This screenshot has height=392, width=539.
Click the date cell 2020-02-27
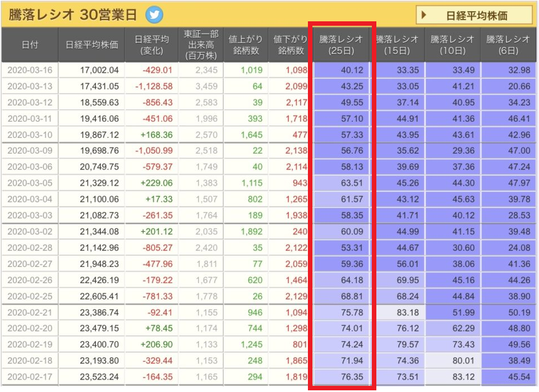30,264
